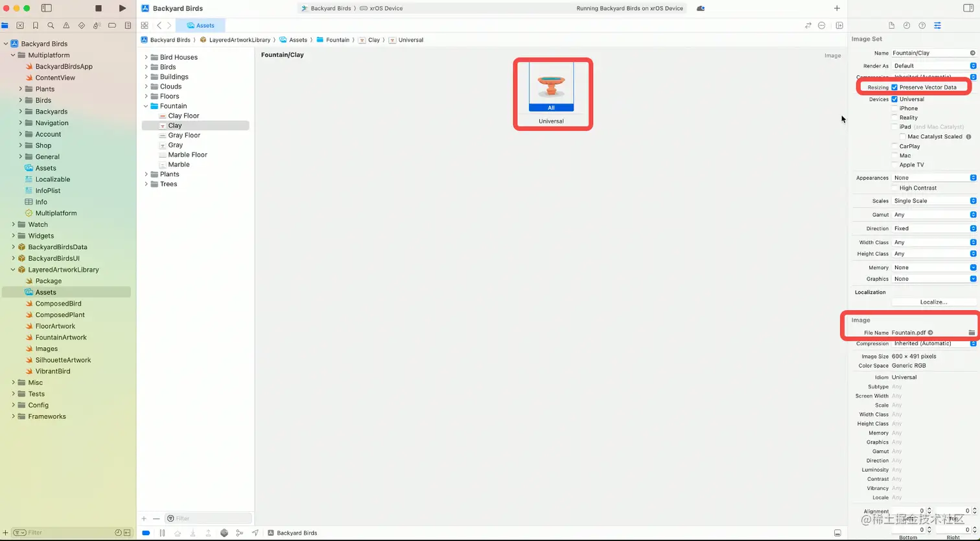This screenshot has width=980, height=541.
Task: Toggle the navigator sidebar visibility
Action: pos(47,8)
